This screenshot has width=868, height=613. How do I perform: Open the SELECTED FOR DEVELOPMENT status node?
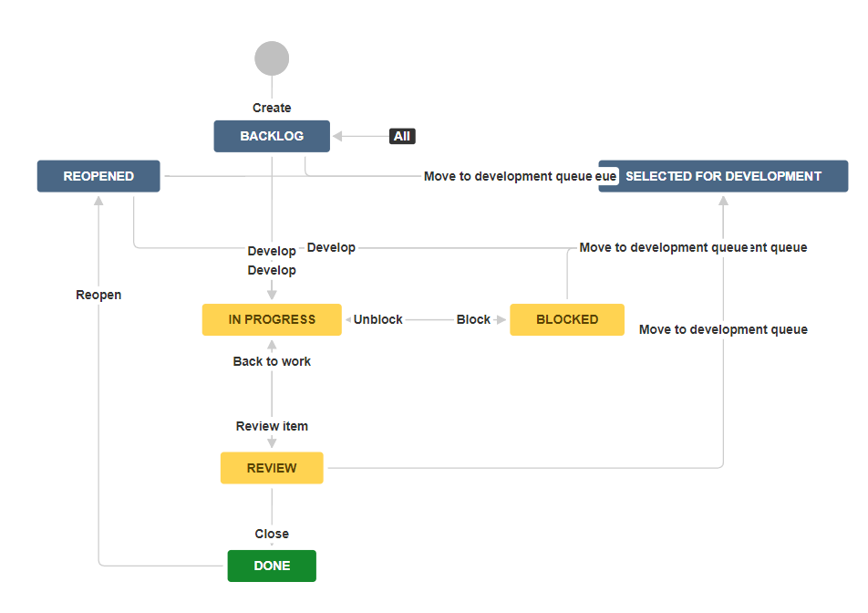(x=723, y=175)
